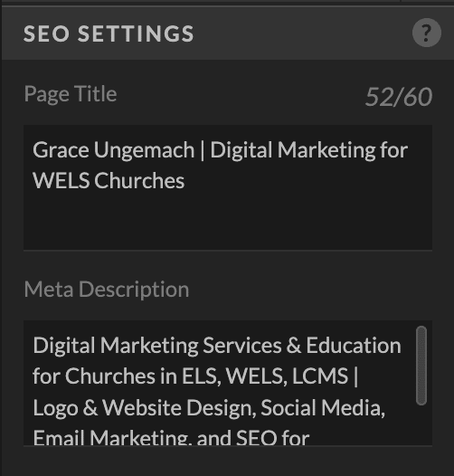Viewport: 454px width, 476px height.
Task: Open SEO Settings help question mark icon
Action: [426, 33]
